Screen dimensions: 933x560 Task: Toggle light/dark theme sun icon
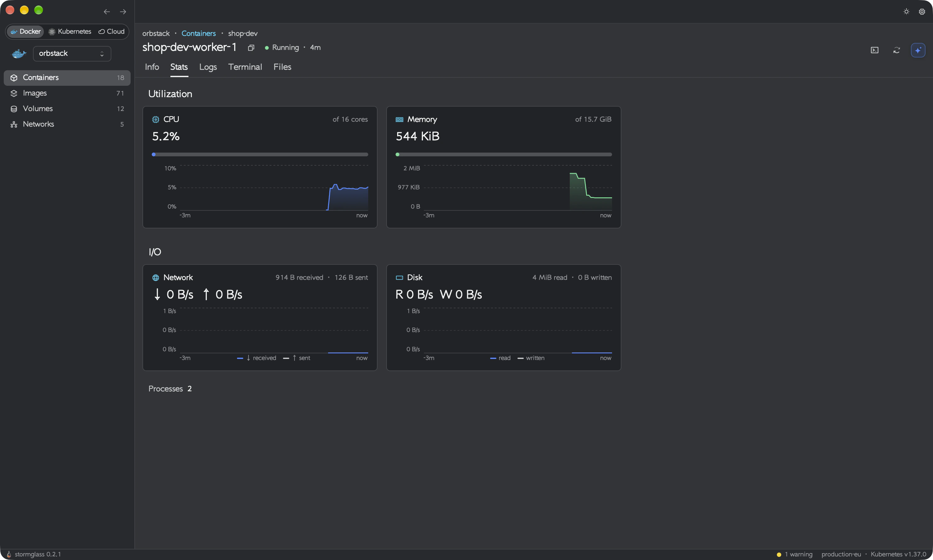tap(906, 12)
